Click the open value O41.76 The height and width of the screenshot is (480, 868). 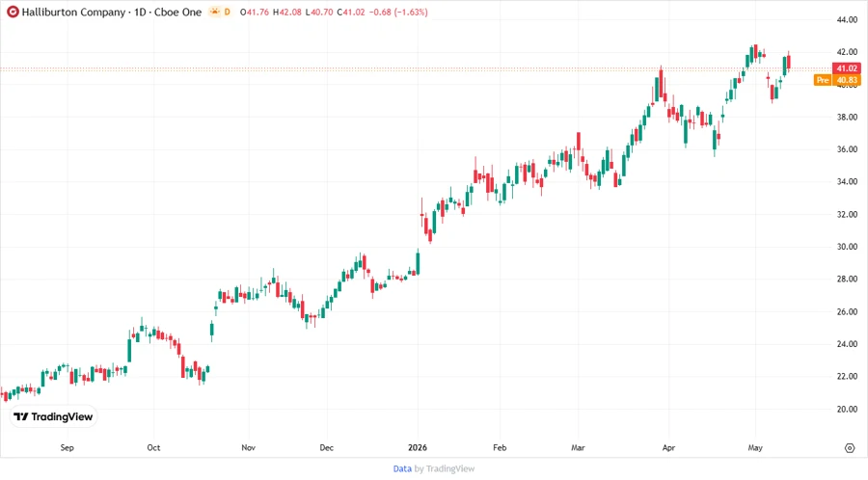pyautogui.click(x=255, y=13)
